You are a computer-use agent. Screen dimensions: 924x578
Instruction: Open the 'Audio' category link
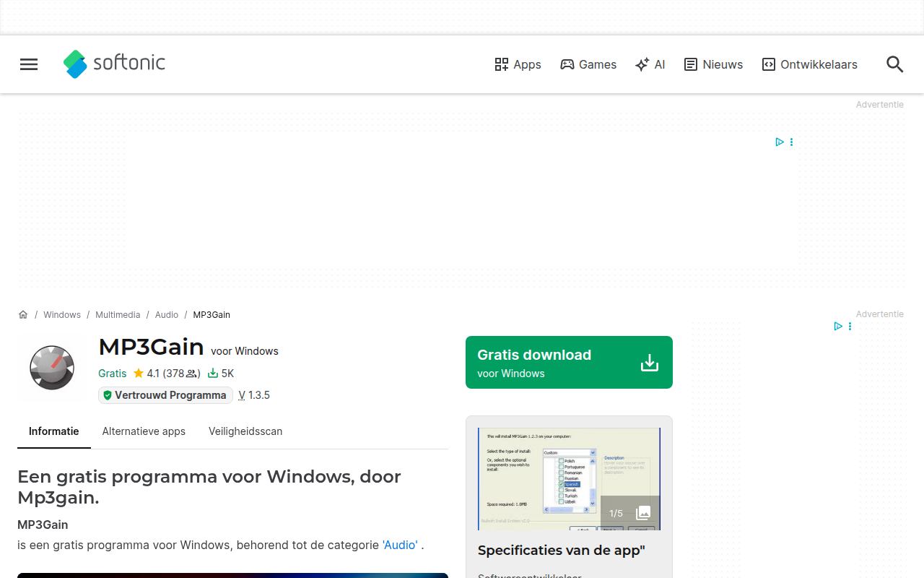point(400,545)
